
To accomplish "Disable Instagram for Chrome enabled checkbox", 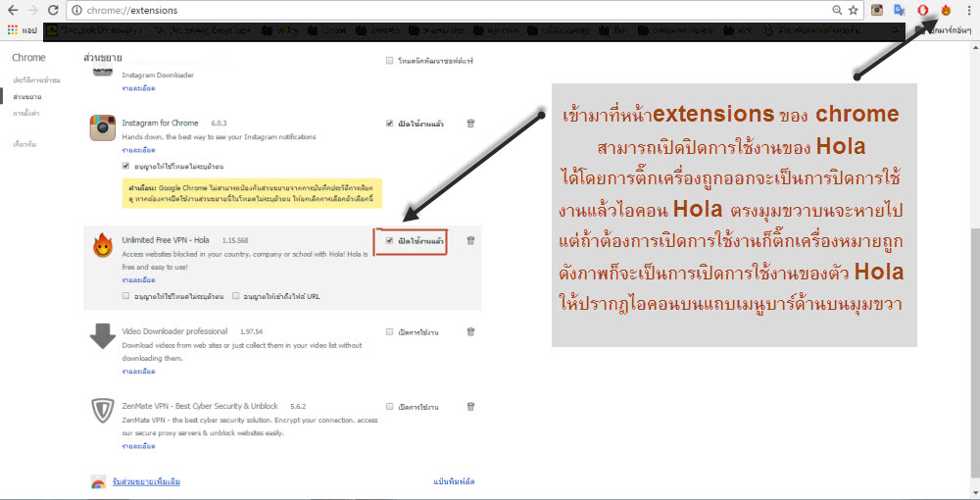I will (389, 124).
